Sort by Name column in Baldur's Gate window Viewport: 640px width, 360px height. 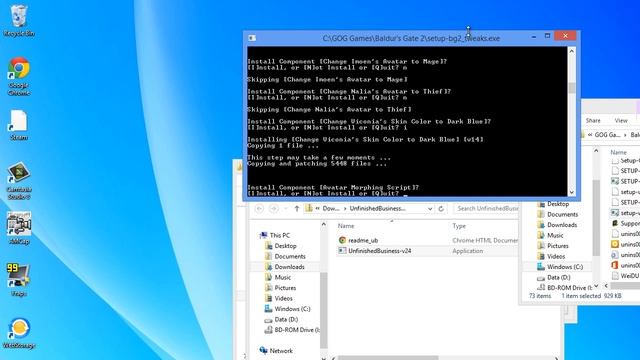point(618,152)
